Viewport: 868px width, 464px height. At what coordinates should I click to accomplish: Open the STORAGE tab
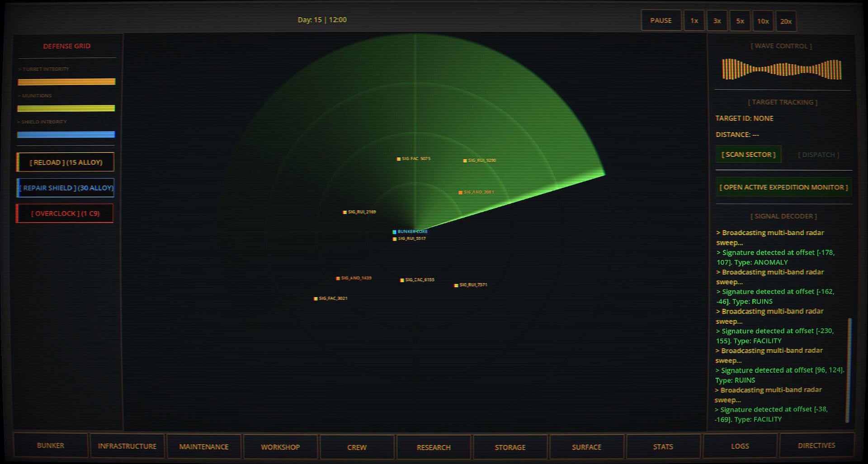pyautogui.click(x=510, y=447)
